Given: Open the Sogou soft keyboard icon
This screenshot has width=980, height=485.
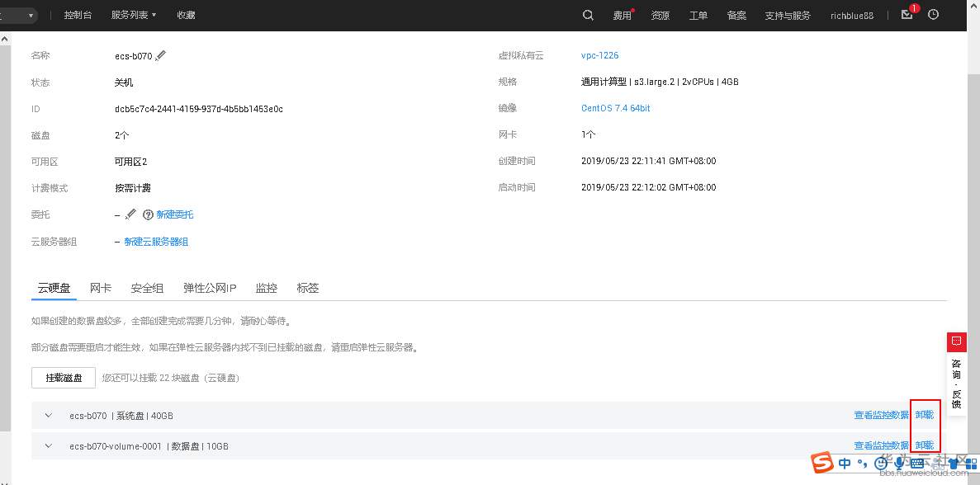Looking at the screenshot, I should pyautogui.click(x=917, y=464).
